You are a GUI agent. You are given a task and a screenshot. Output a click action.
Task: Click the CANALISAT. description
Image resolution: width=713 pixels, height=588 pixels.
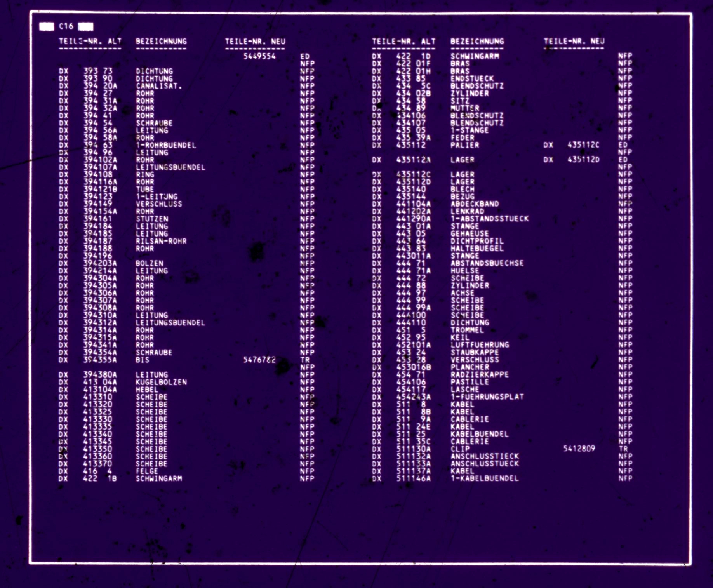pyautogui.click(x=159, y=86)
